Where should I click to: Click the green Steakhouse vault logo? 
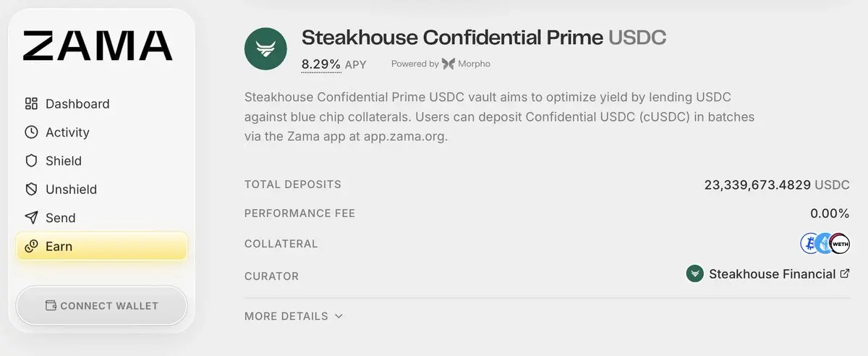click(x=266, y=49)
